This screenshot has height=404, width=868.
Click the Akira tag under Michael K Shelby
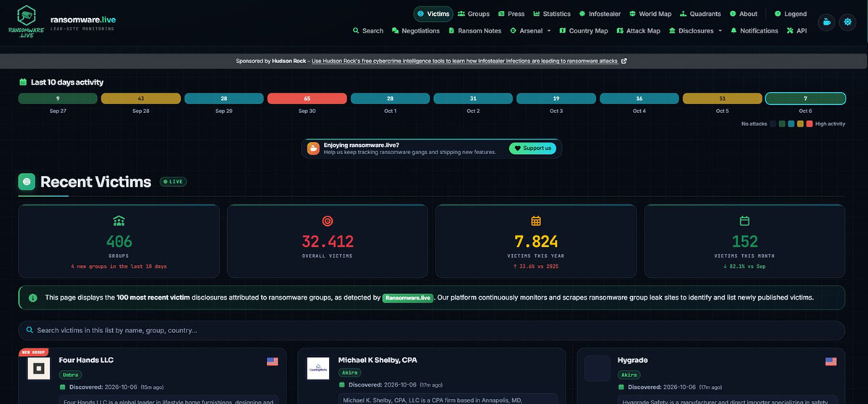(x=350, y=373)
